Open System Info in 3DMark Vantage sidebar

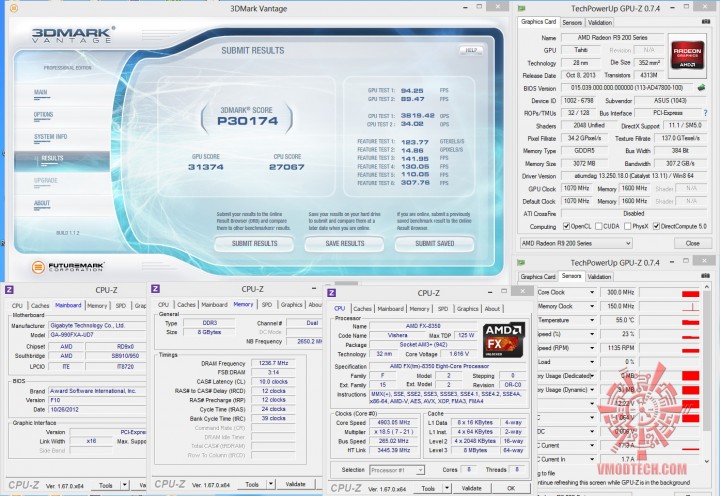click(x=51, y=136)
